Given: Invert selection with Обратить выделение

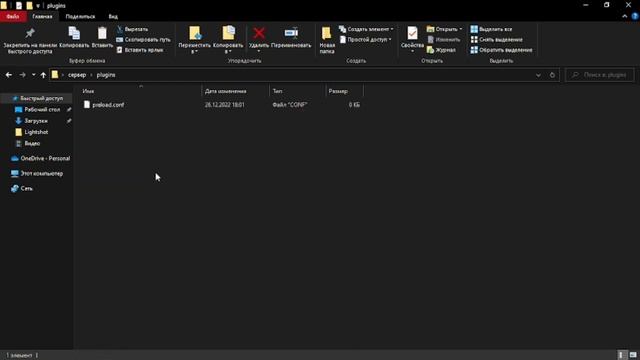Looking at the screenshot, I should point(501,50).
